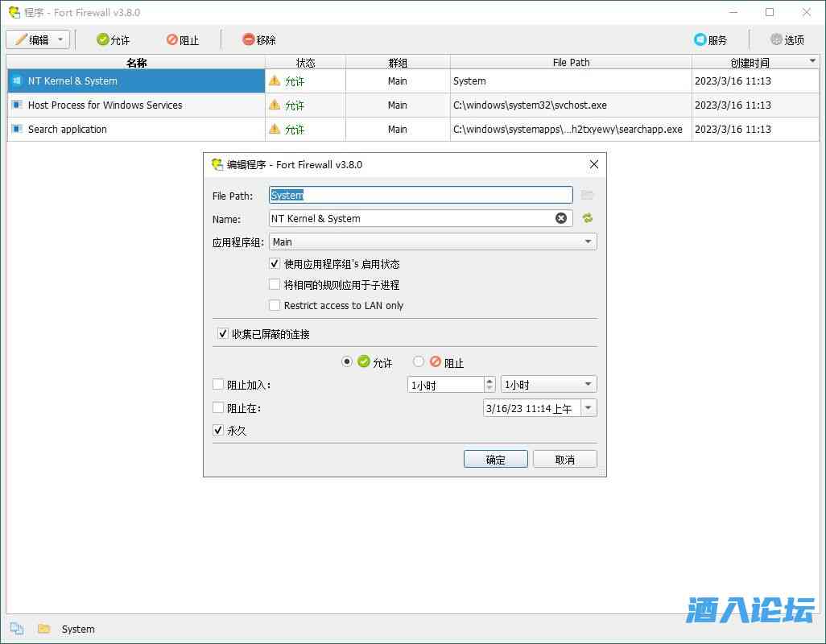The height and width of the screenshot is (644, 826).
Task: Open the date picker dropdown for 阻止在
Action: click(589, 408)
